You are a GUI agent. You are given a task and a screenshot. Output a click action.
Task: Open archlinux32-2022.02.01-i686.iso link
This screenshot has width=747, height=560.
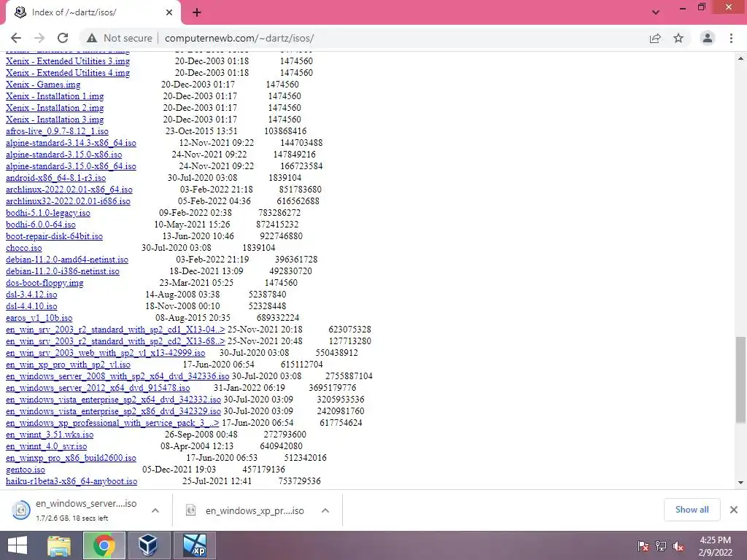68,201
